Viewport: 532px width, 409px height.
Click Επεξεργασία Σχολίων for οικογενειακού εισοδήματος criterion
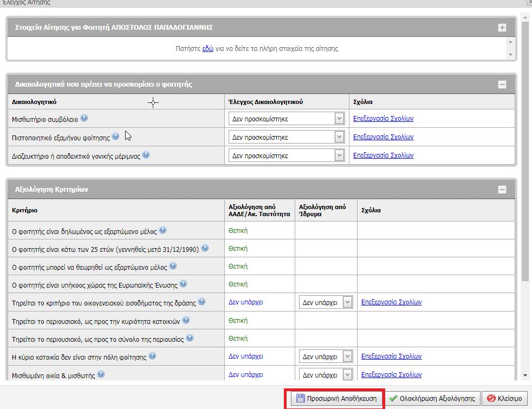tap(391, 302)
